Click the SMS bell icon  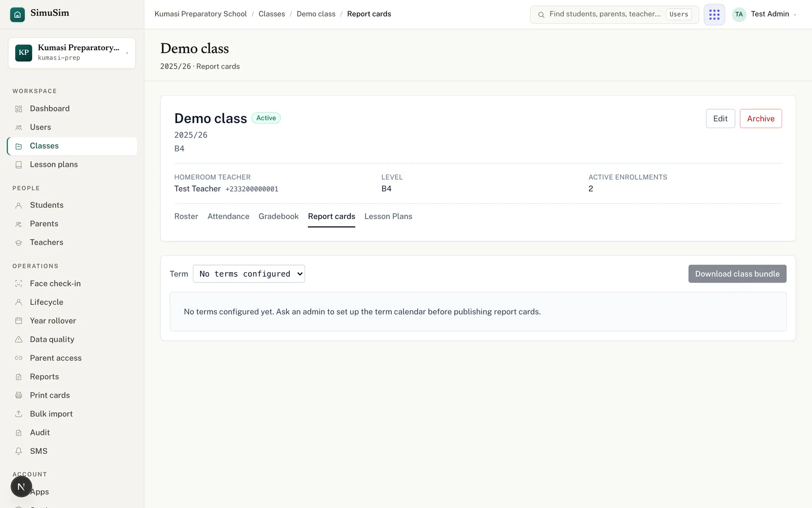click(x=19, y=451)
